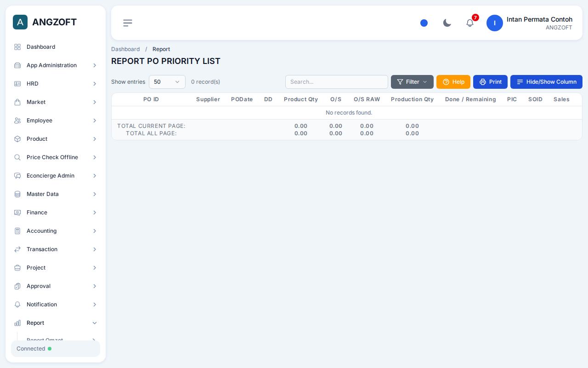The height and width of the screenshot is (368, 588).
Task: Click the blue theme color dot
Action: pyautogui.click(x=424, y=23)
